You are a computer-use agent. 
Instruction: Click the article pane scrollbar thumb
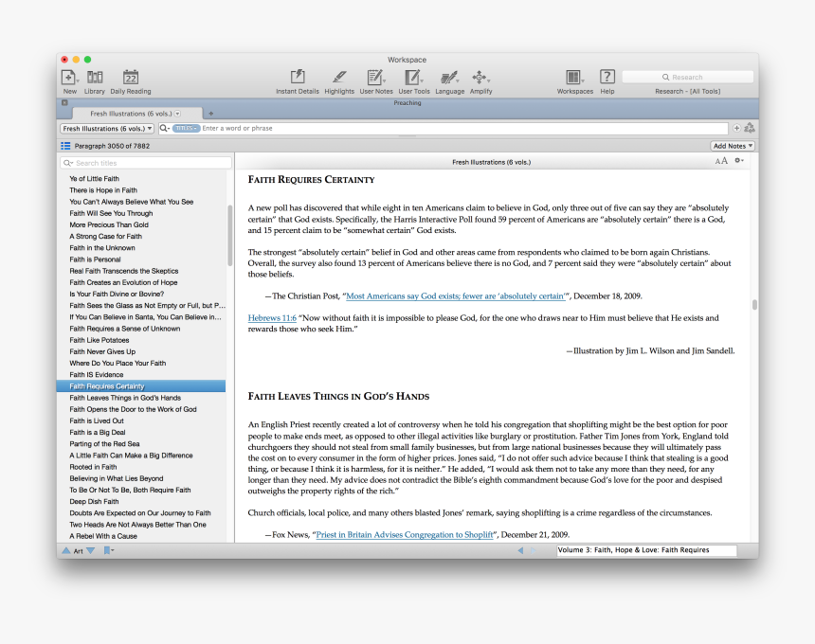754,304
